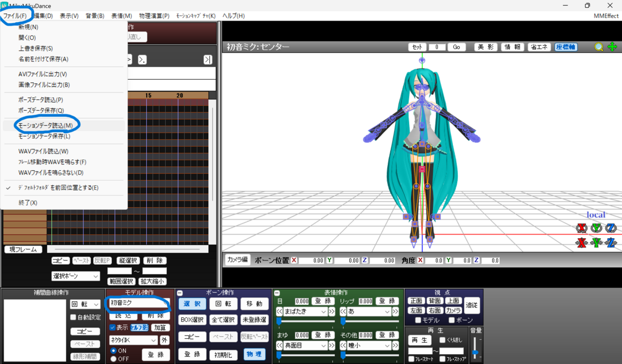Image resolution: width=622 pixels, height=364 pixels.
Task: Click '<<' previous arrow for the まゆ morph
Action: [x=279, y=345]
